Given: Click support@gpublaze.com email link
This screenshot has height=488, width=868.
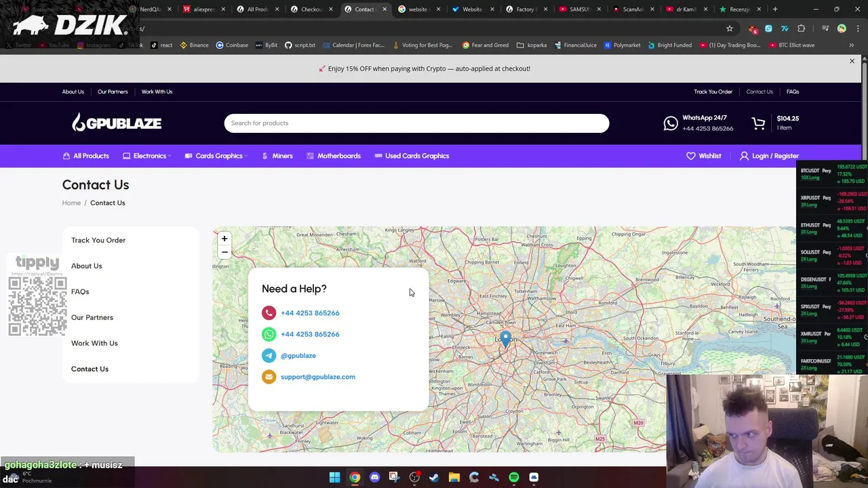Looking at the screenshot, I should pos(318,377).
